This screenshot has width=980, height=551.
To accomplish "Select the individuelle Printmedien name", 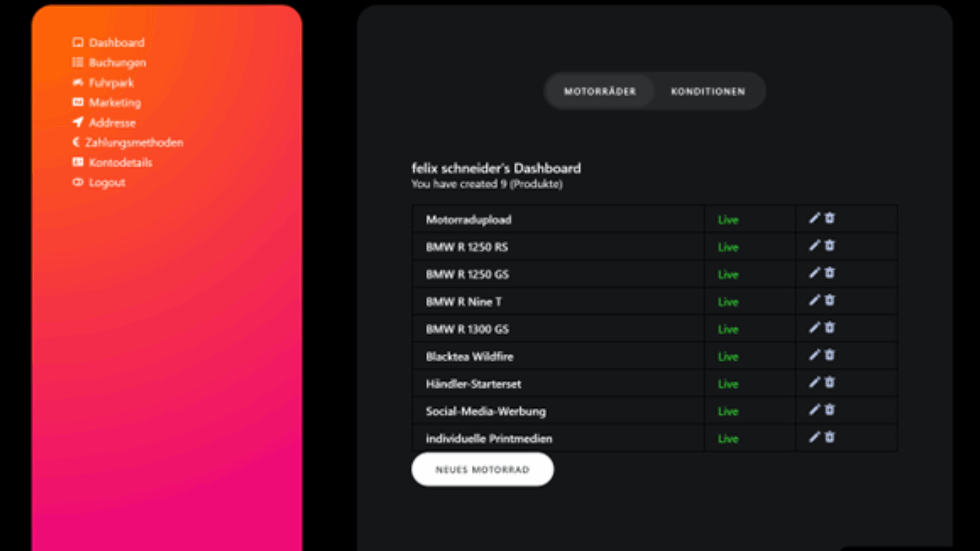I will 489,439.
